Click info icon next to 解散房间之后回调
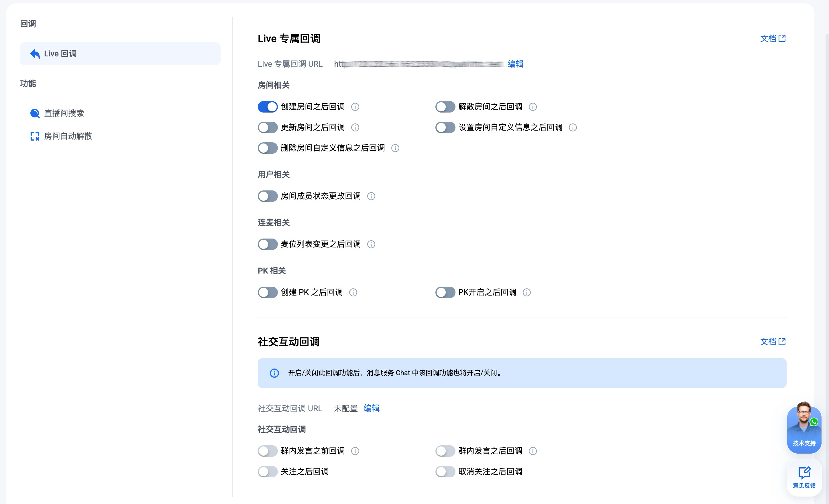The image size is (829, 504). (x=533, y=107)
